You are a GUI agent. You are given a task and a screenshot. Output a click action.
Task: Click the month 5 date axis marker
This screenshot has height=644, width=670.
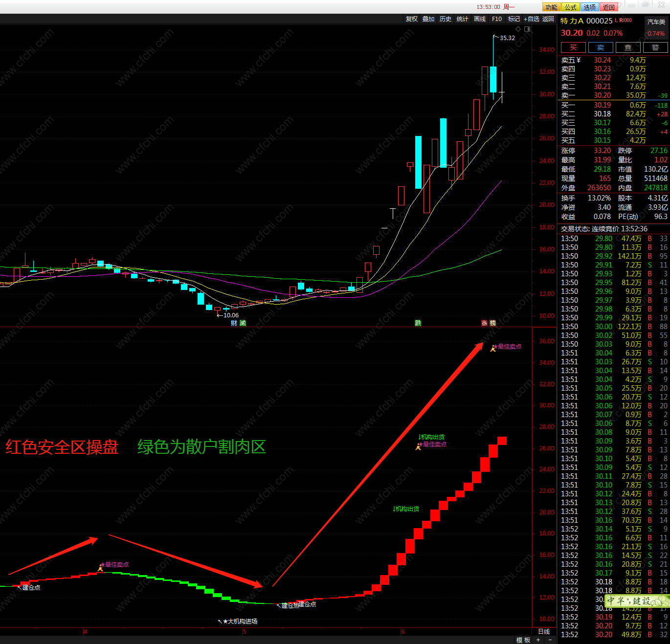[244, 632]
